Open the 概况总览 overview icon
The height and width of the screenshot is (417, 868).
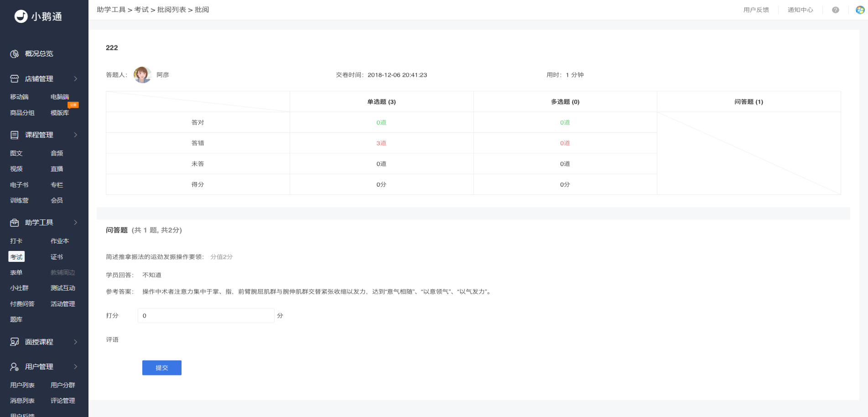(15, 54)
